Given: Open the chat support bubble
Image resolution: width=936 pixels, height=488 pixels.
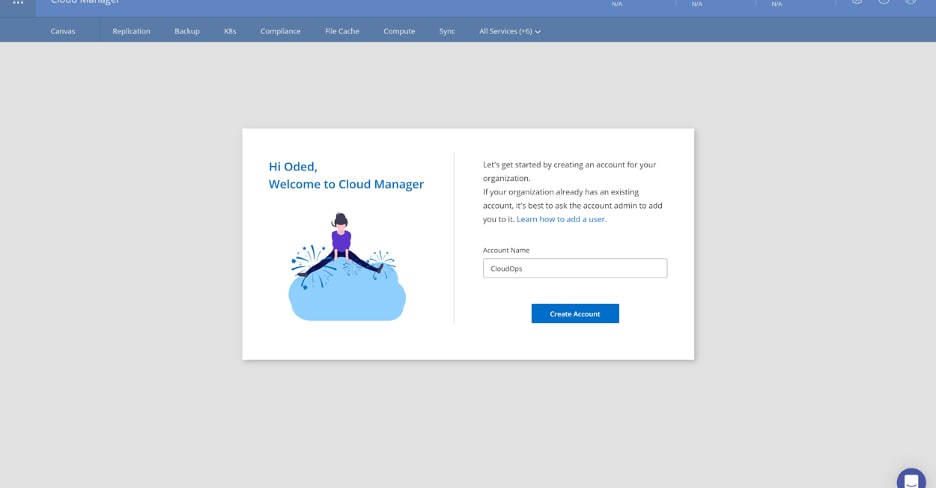Looking at the screenshot, I should pos(911,479).
